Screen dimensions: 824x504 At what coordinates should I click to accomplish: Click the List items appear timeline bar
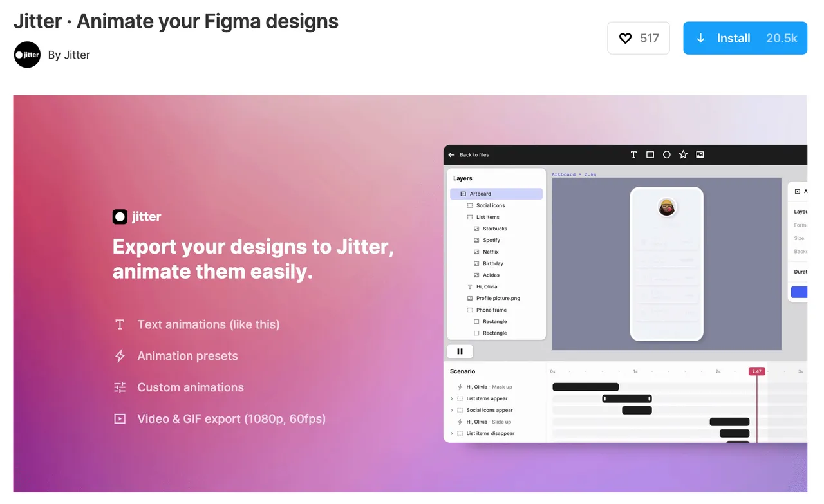point(627,398)
